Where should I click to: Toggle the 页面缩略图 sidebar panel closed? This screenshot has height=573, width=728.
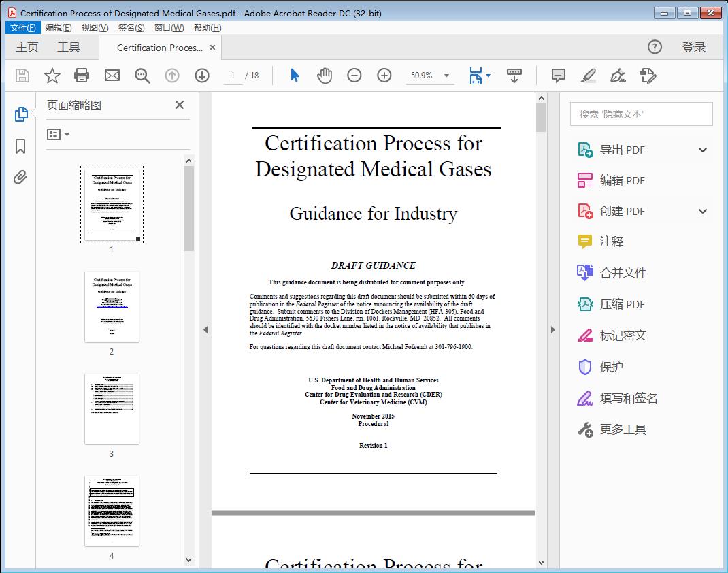tap(179, 105)
